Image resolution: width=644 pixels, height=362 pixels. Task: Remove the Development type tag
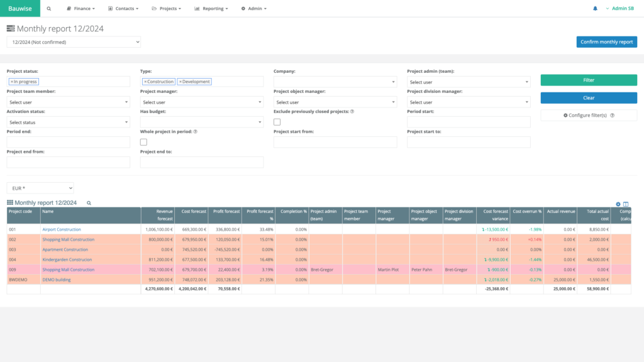180,82
